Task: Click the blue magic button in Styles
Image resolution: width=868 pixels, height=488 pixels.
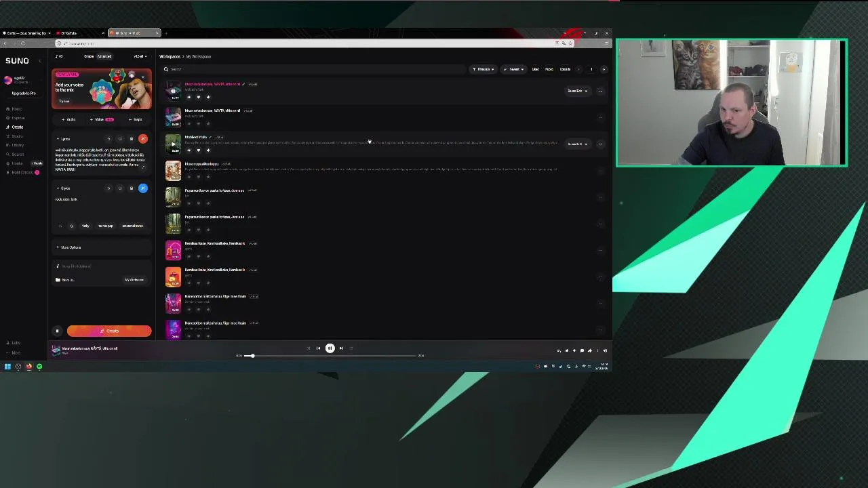Action: pos(142,188)
